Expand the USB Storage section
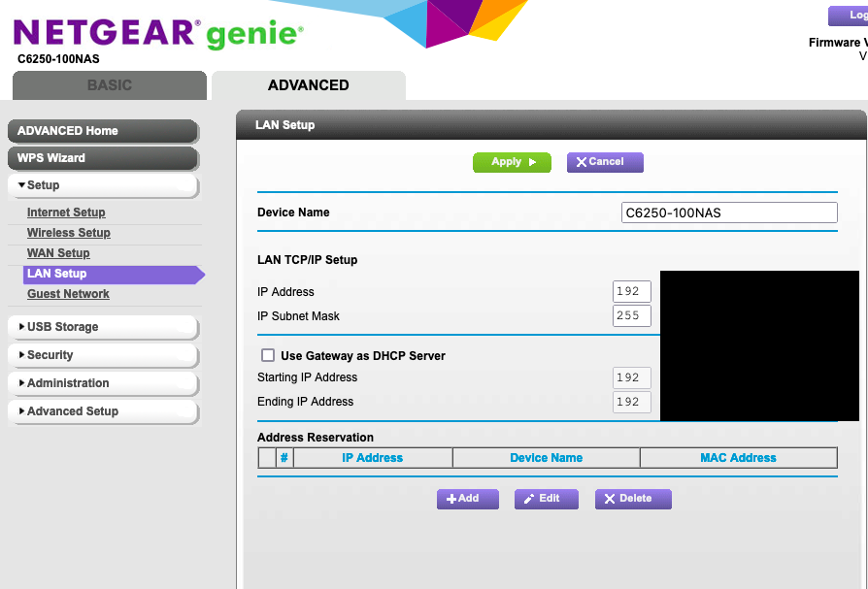Screen dimensions: 868x589 tap(103, 327)
